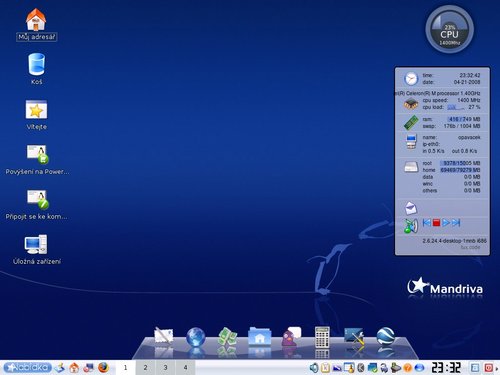Viewport: 500px width, 375px height.
Task: Click the blue globe tray icon
Action: [x=419, y=368]
